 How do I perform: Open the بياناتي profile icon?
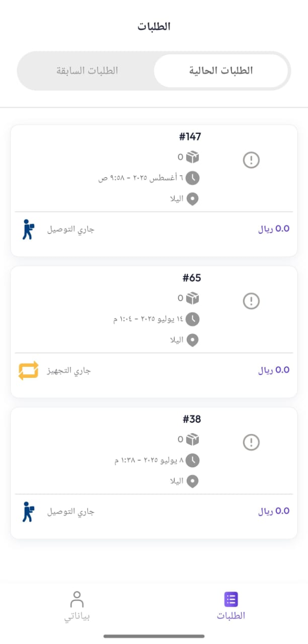77,599
